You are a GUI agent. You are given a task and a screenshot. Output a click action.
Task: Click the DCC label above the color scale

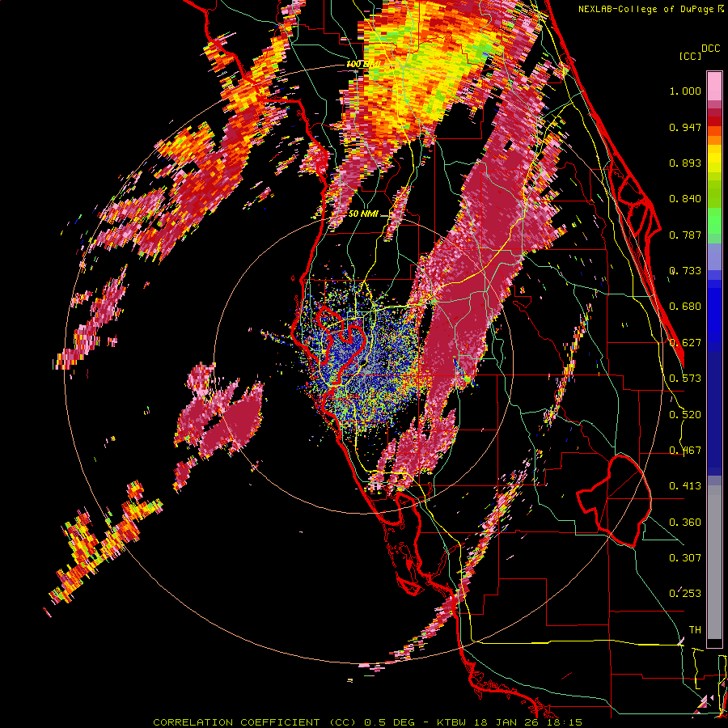pos(710,49)
